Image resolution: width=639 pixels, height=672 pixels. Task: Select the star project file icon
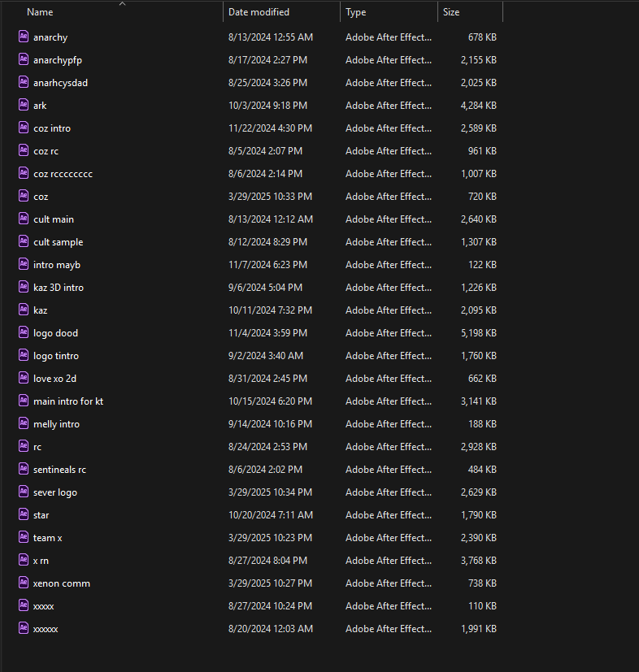pyautogui.click(x=24, y=514)
